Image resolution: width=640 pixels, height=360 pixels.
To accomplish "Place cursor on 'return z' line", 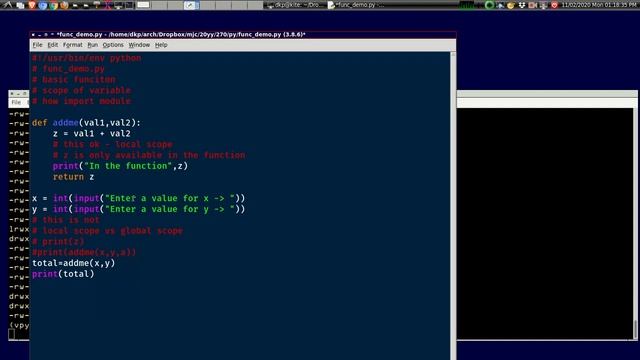I will click(x=73, y=177).
